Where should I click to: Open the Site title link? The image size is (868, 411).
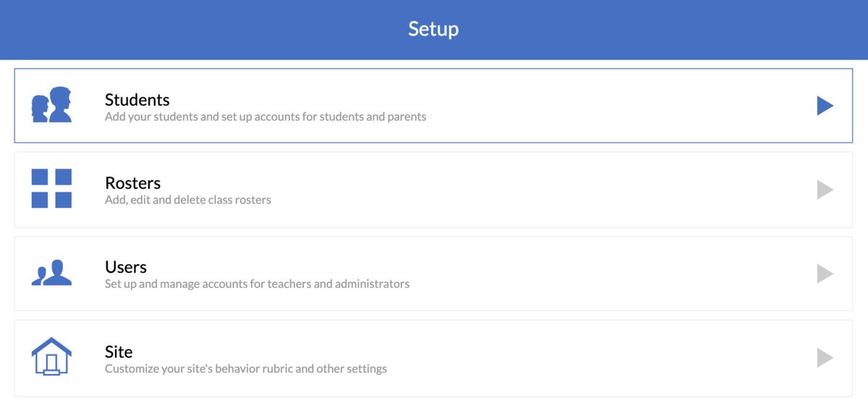pos(119,352)
